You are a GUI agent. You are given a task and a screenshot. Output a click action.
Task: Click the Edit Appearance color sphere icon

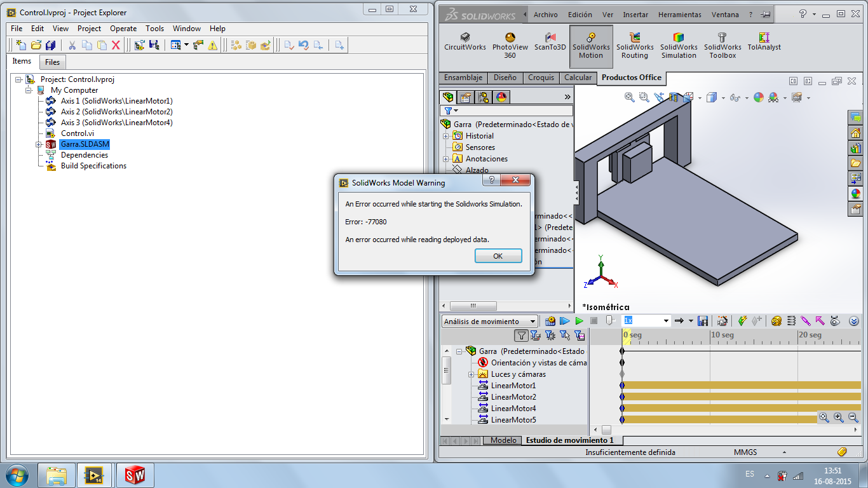(759, 97)
